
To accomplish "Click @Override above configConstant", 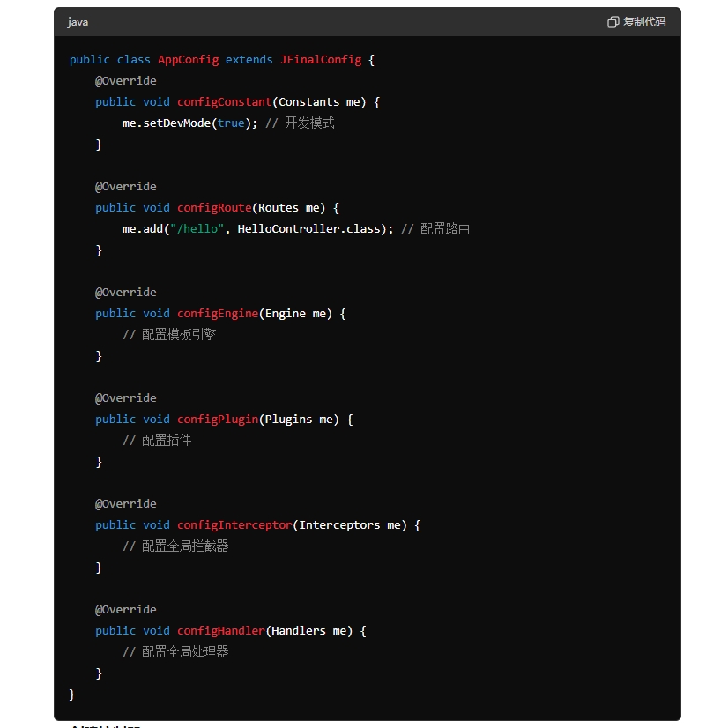I will (126, 81).
